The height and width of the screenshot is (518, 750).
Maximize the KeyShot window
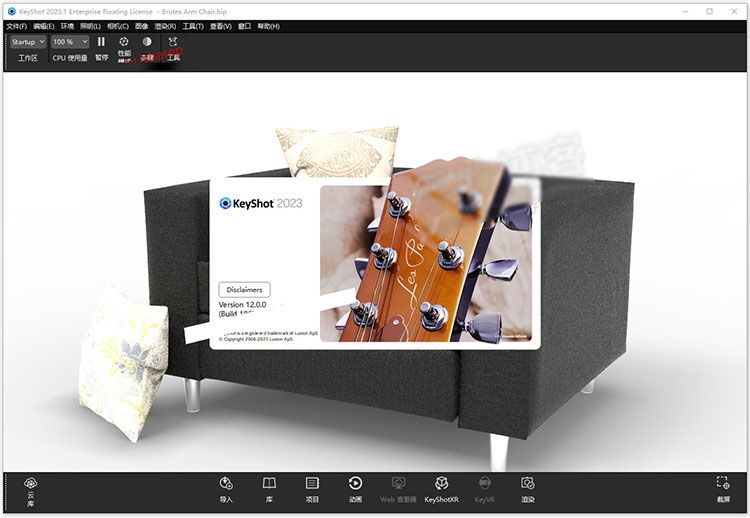709,11
